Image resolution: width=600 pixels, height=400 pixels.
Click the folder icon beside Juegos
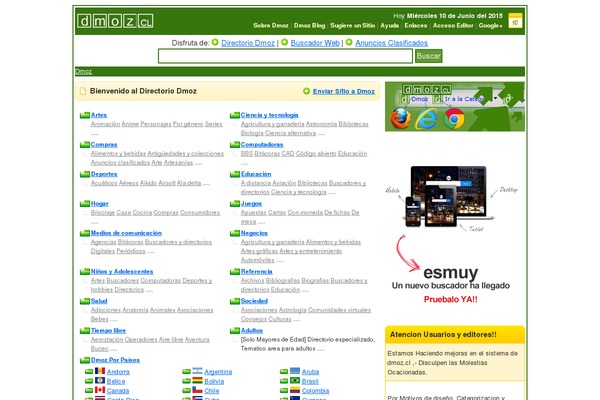[x=235, y=203]
